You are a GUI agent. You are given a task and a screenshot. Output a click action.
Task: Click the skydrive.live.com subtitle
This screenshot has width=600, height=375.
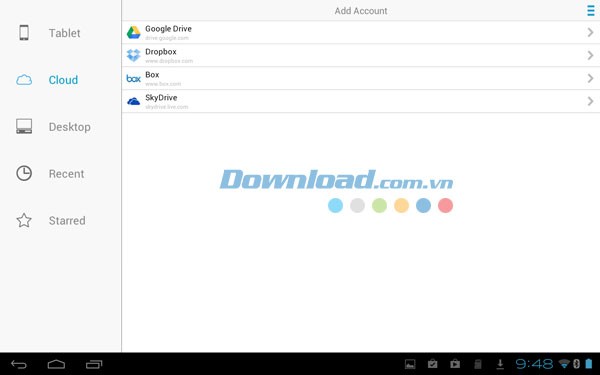[166, 107]
